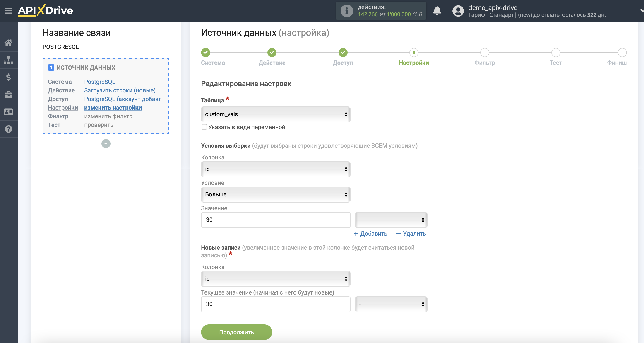This screenshot has width=644, height=343.
Task: Open the PostgreSQL system link
Action: click(x=100, y=82)
